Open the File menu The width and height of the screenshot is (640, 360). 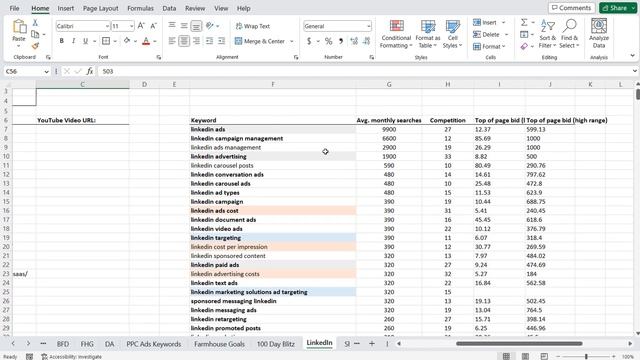pos(14,8)
